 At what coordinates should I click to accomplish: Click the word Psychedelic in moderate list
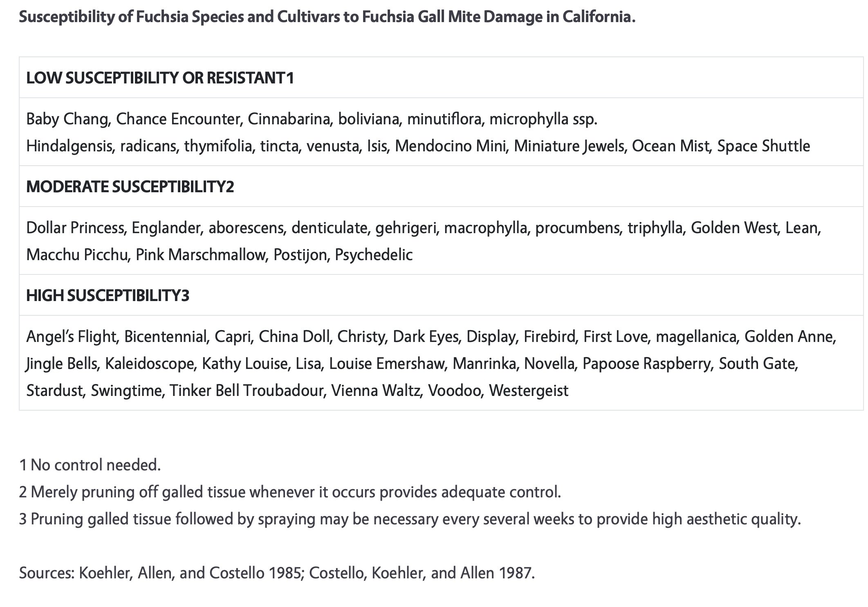click(x=374, y=255)
